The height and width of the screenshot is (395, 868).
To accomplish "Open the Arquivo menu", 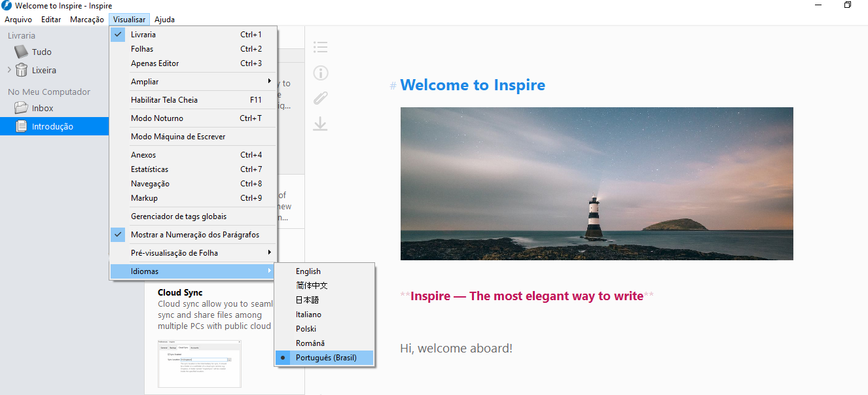I will coord(18,20).
